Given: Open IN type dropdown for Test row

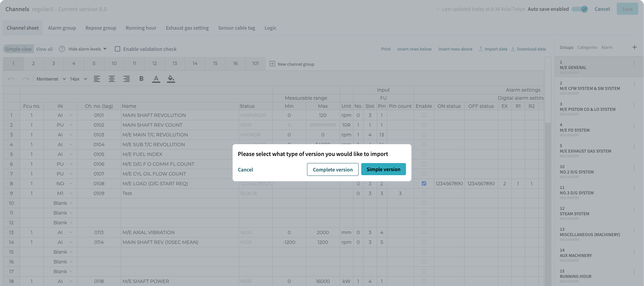Looking at the screenshot, I should (x=71, y=193).
